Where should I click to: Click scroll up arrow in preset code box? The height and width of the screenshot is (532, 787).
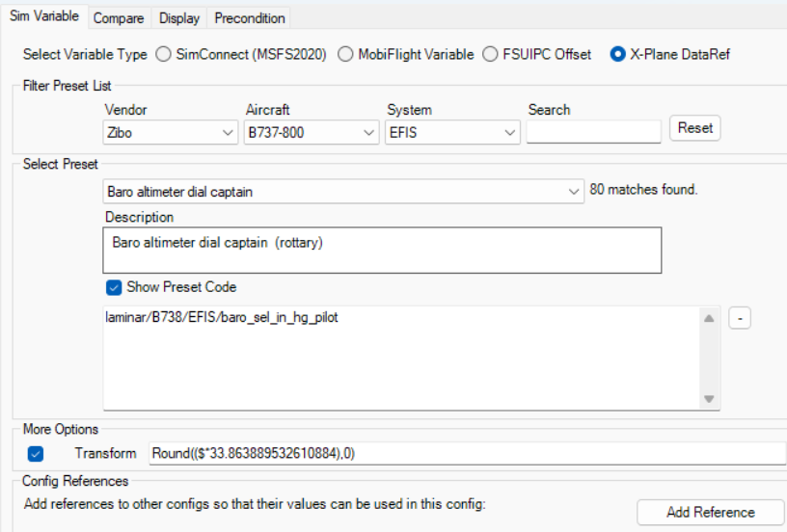(x=709, y=319)
